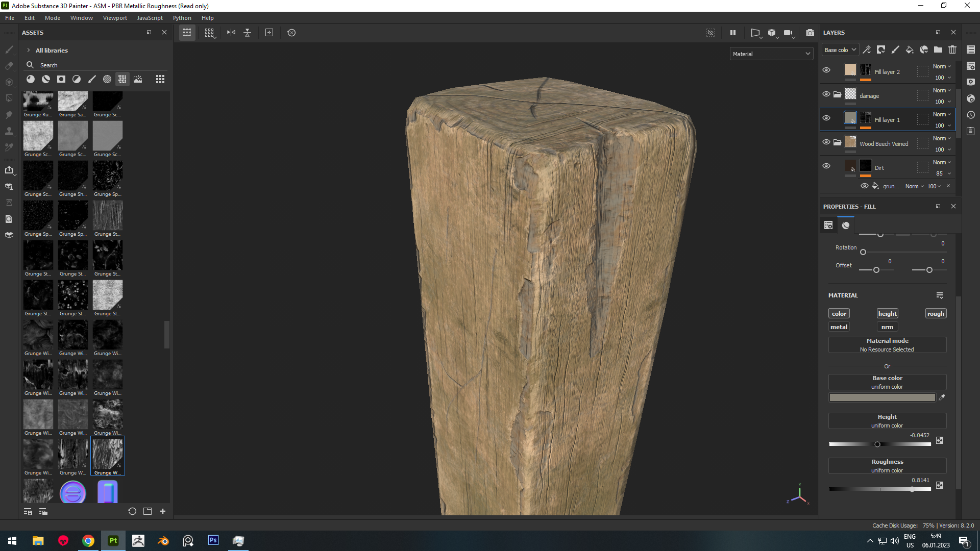Open the Base color channel dropdown
The width and height of the screenshot is (980, 551).
tap(840, 50)
